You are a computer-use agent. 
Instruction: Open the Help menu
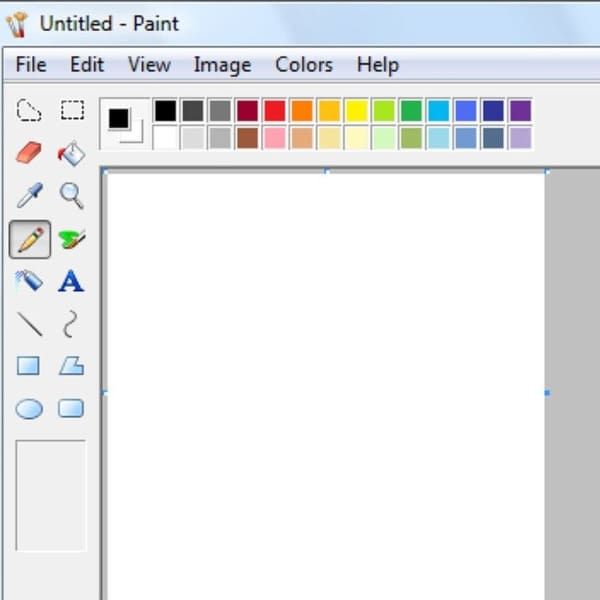[x=378, y=65]
